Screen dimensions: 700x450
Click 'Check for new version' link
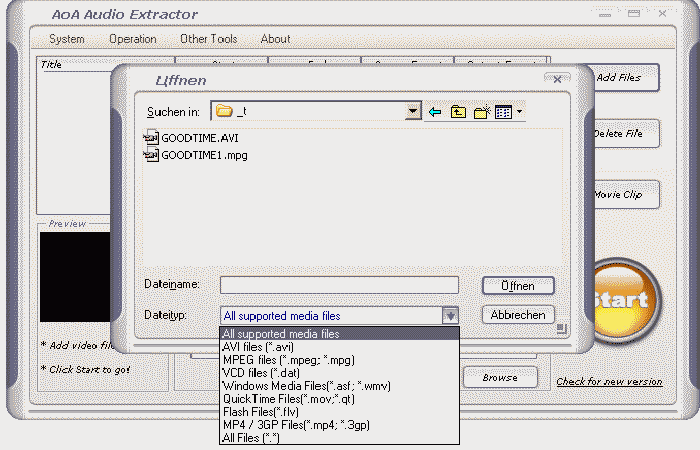pos(609,382)
